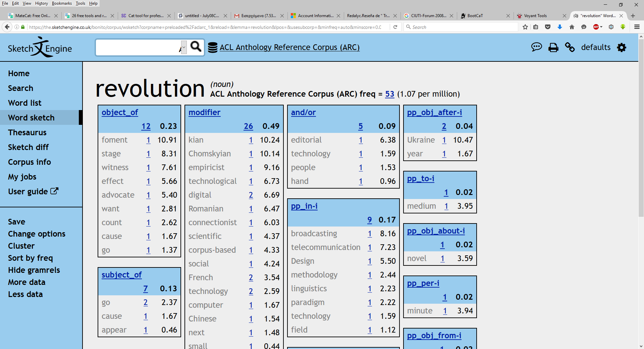Open the Firefox hamburger menu
This screenshot has width=644, height=349.
637,27
